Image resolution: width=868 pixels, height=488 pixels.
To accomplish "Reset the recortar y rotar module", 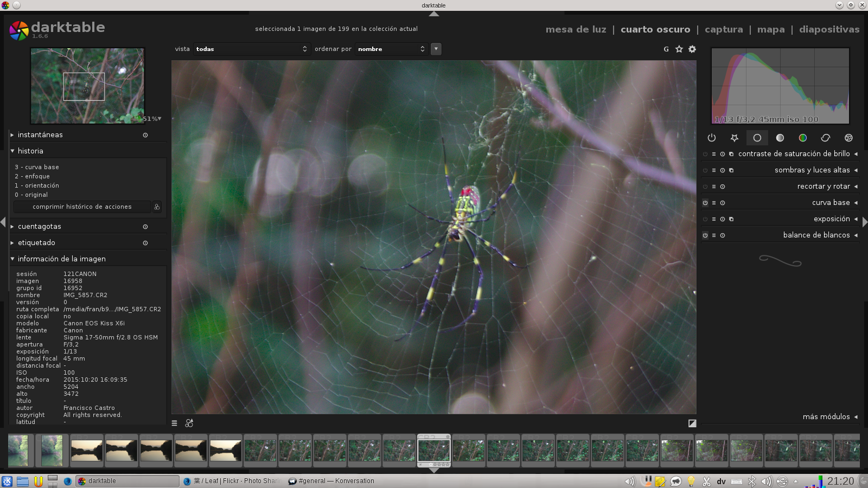I will tap(723, 187).
